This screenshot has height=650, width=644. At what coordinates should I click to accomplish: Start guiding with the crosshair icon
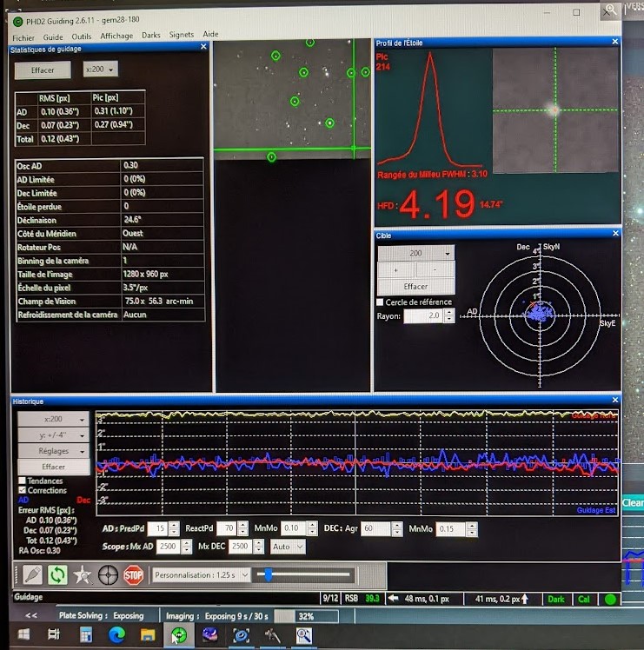[108, 575]
